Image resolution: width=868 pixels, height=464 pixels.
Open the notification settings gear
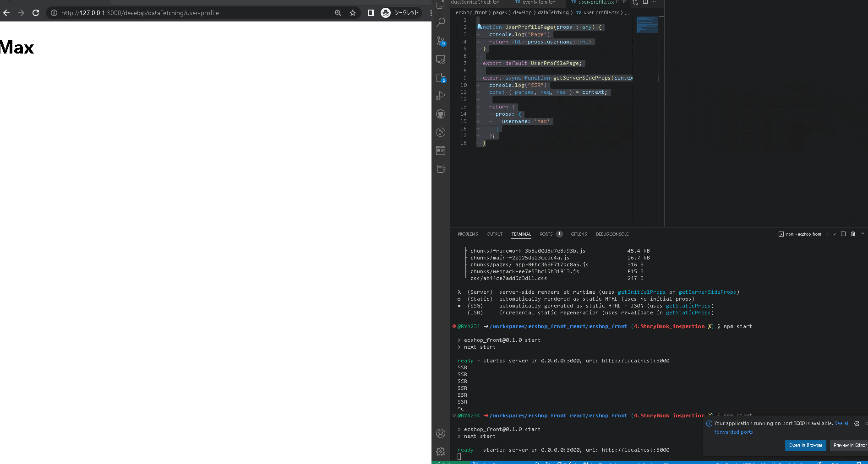pos(857,424)
